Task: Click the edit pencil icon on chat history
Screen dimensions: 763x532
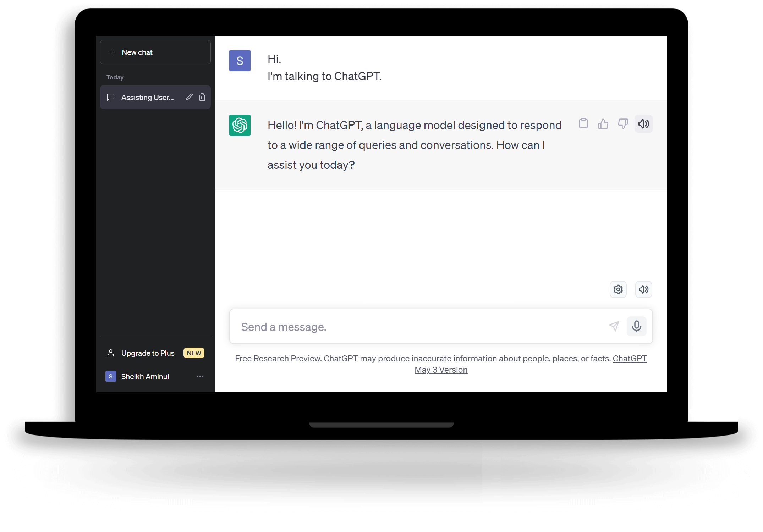Action: 190,98
